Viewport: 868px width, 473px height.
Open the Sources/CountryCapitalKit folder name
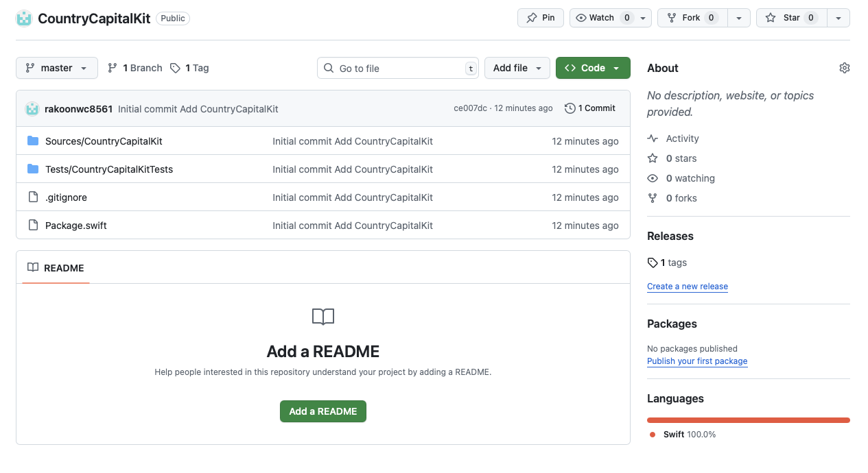point(104,141)
